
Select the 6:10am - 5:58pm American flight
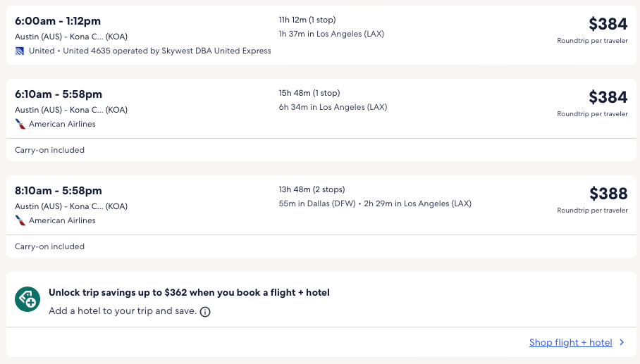tap(59, 94)
